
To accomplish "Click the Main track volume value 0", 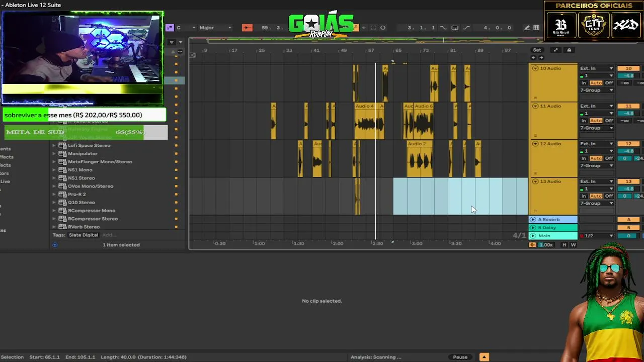I will (x=628, y=236).
